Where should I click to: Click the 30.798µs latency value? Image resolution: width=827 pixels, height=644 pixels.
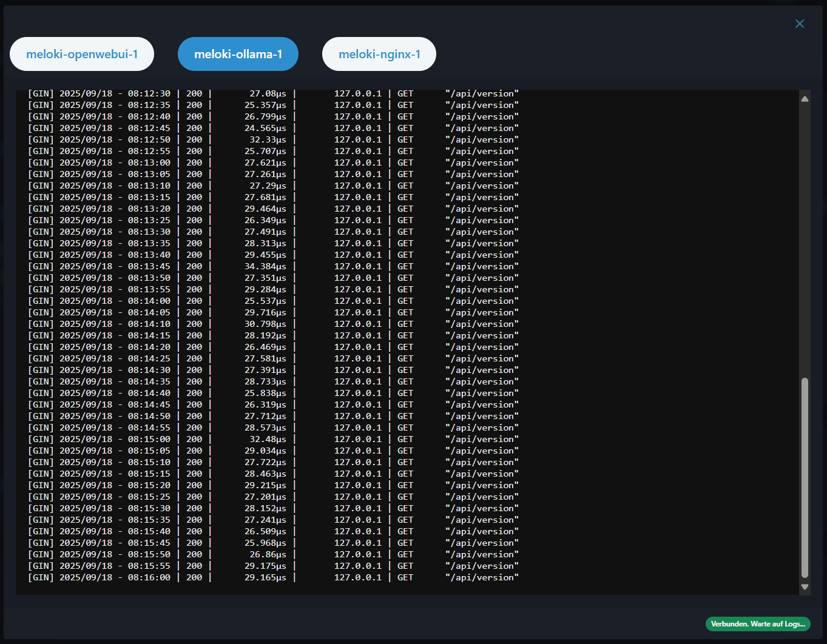coord(265,324)
